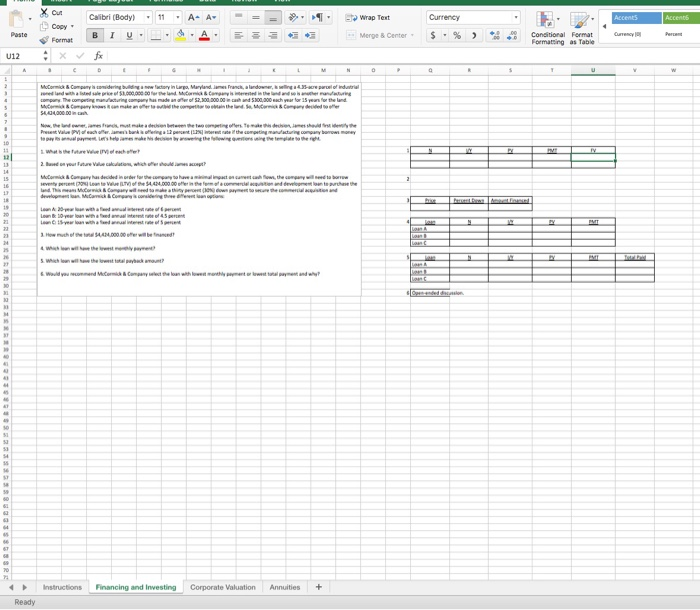
Task: Add a new sheet with plus icon
Action: pos(319,587)
